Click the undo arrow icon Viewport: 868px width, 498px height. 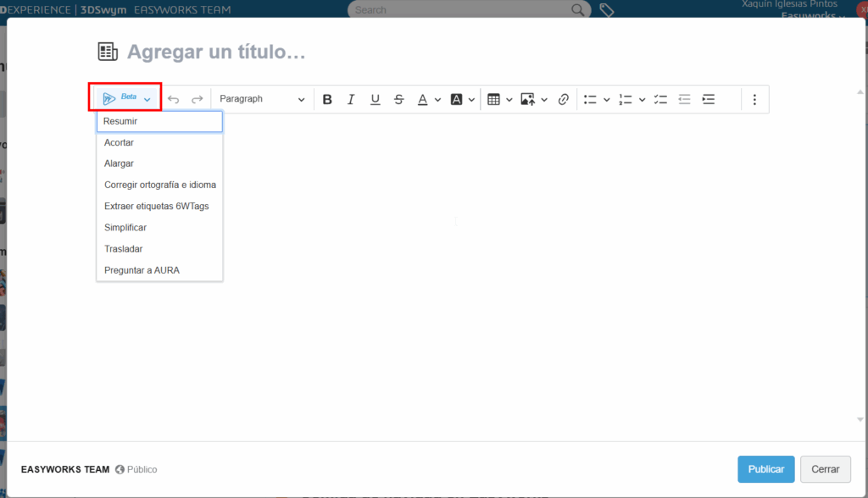(174, 99)
